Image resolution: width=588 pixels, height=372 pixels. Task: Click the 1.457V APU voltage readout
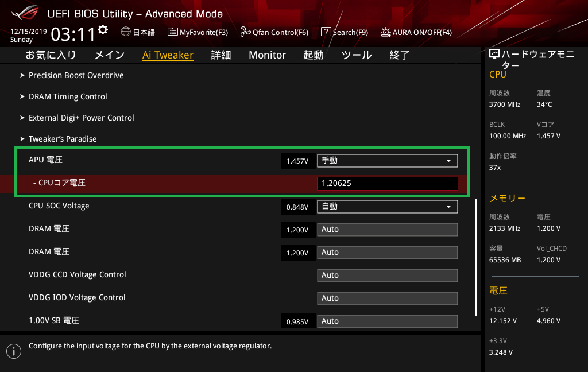point(297,161)
